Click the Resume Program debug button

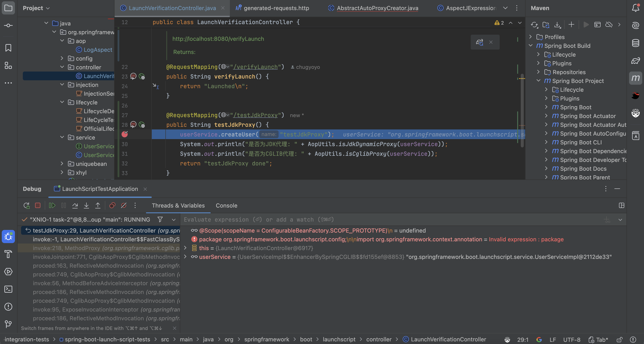tap(52, 206)
